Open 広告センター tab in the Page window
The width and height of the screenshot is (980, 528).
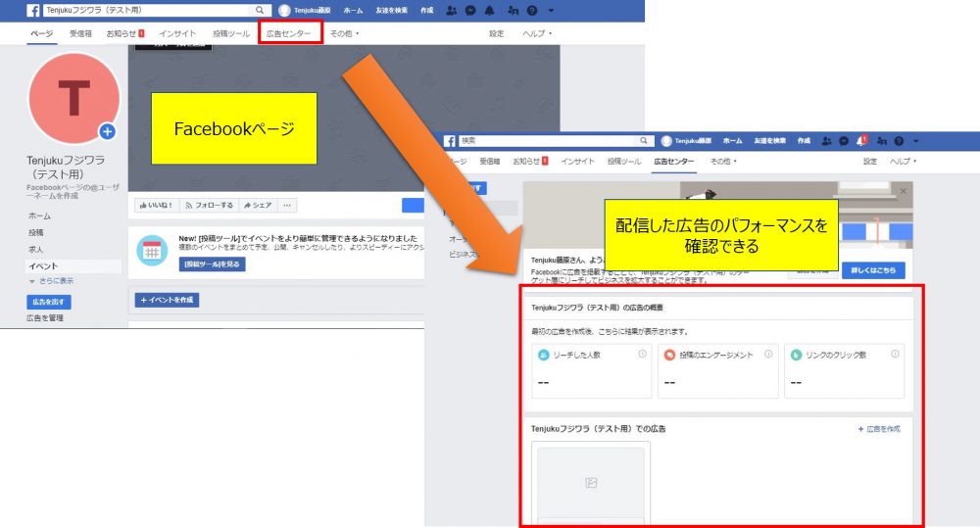coord(289,33)
